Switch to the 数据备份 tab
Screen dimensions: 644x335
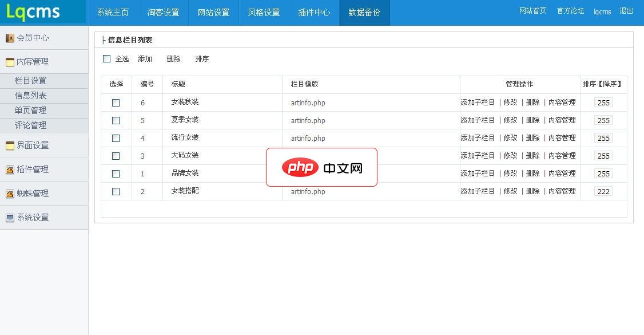[x=364, y=11]
